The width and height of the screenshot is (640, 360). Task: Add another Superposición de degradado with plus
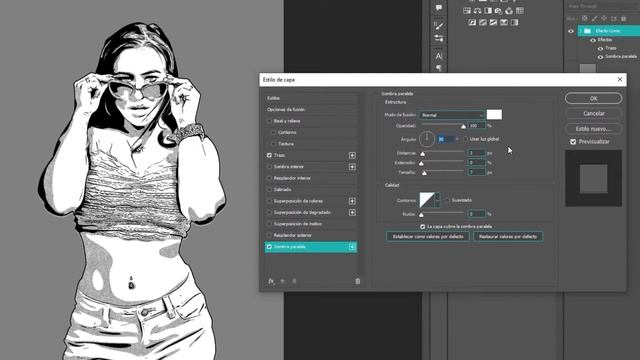pyautogui.click(x=352, y=213)
